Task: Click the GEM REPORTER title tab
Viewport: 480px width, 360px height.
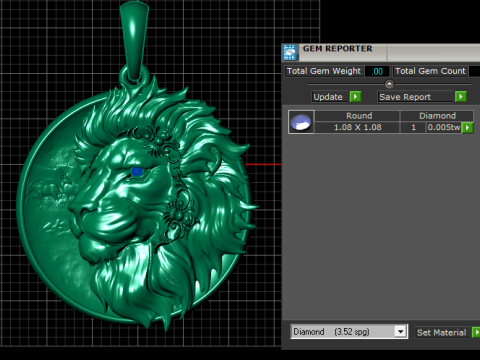Action: tap(342, 52)
